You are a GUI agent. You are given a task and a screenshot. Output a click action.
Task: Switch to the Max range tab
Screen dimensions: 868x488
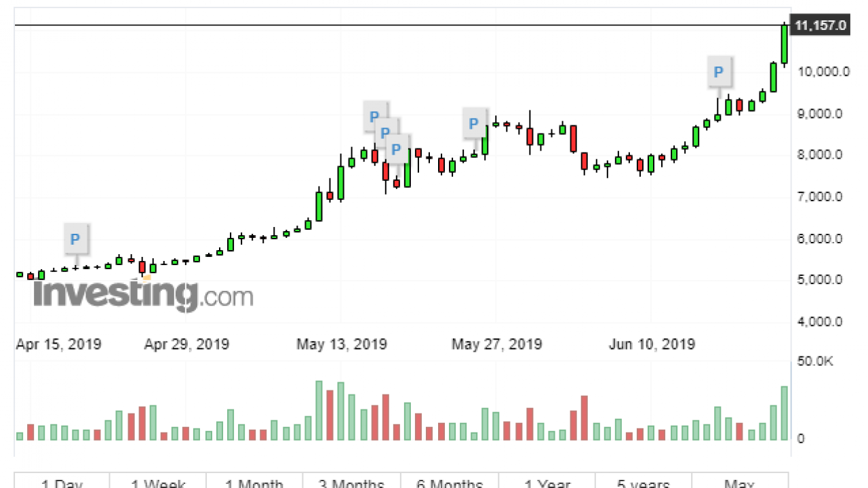pyautogui.click(x=739, y=482)
